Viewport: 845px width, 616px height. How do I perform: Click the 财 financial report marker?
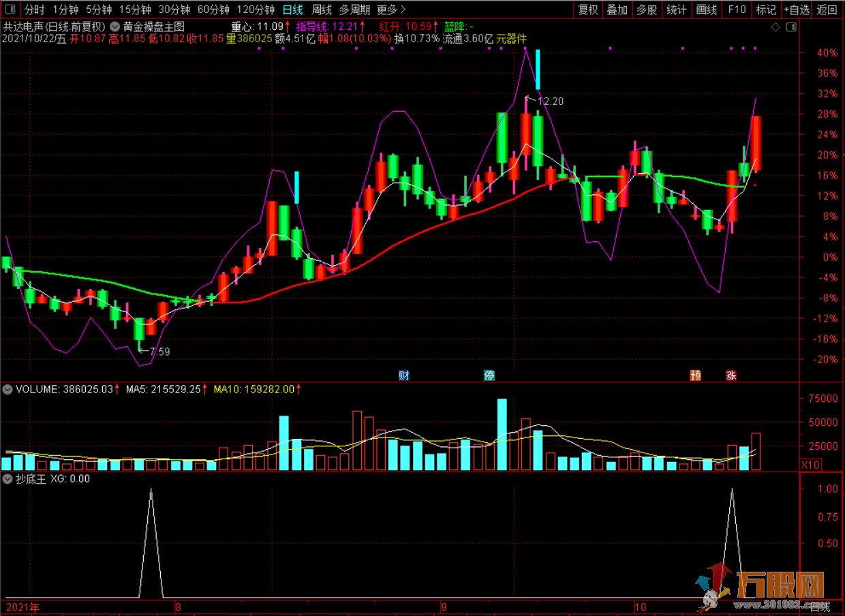(x=404, y=375)
